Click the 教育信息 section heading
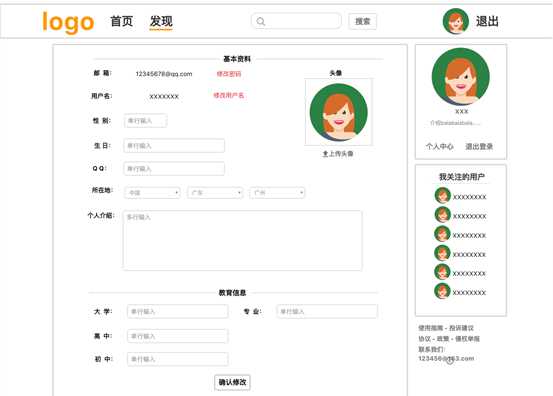553x396 pixels. click(232, 293)
